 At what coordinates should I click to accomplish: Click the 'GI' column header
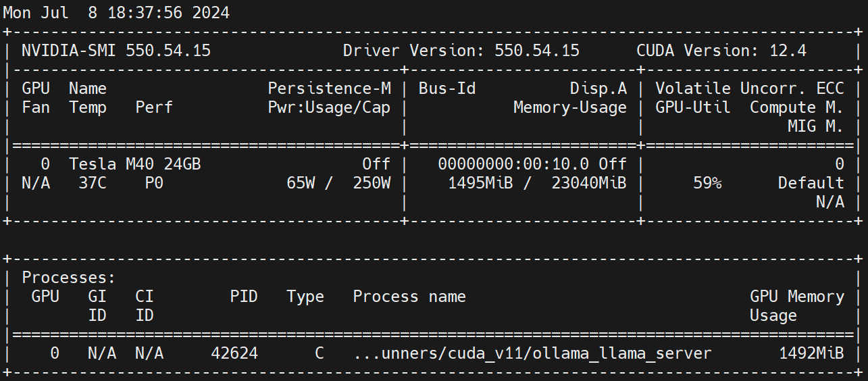[97, 297]
